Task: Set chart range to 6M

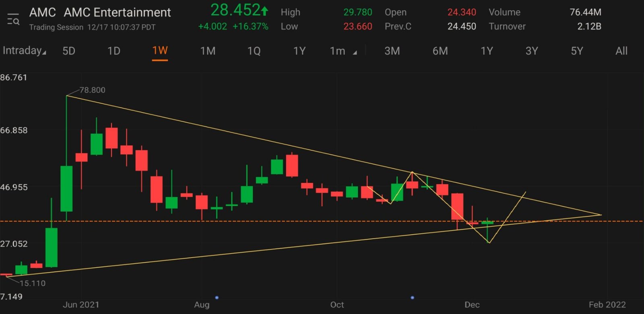Action: coord(440,51)
